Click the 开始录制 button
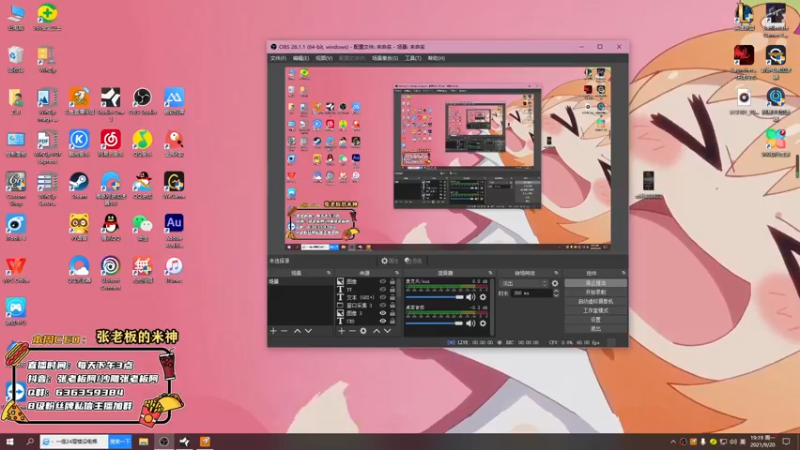This screenshot has height=450, width=800. [595, 292]
